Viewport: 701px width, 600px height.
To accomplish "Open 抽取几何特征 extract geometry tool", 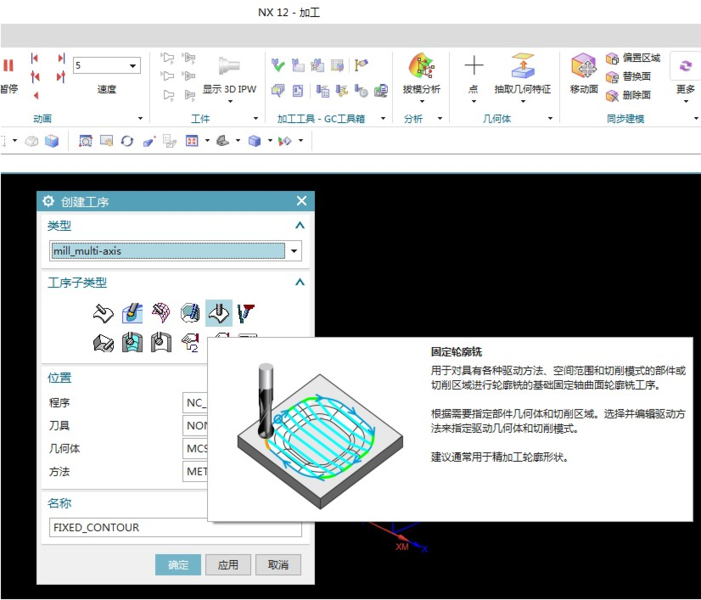I will 523,73.
